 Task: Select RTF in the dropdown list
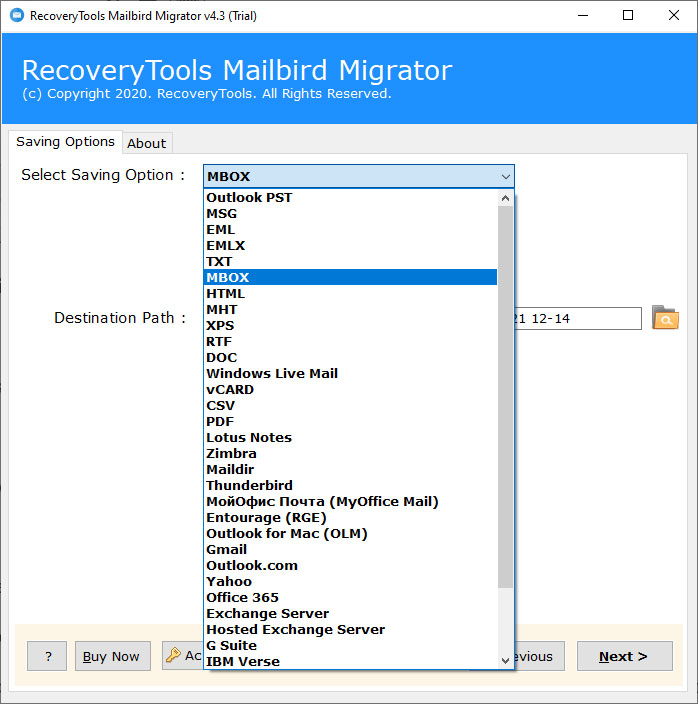pyautogui.click(x=350, y=342)
